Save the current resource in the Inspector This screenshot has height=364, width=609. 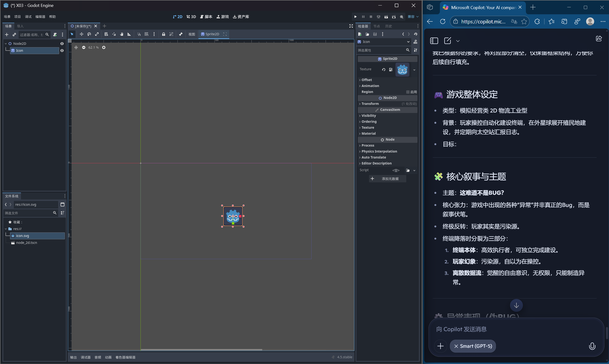(x=375, y=34)
